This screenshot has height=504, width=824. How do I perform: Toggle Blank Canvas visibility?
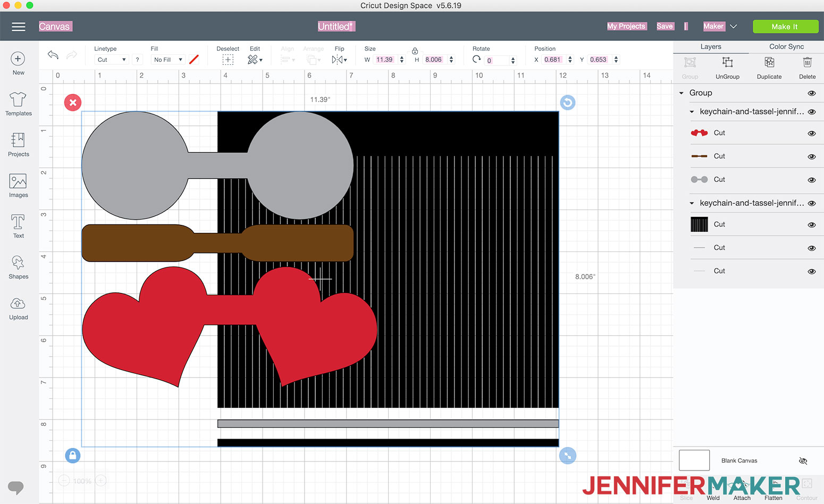pos(803,461)
